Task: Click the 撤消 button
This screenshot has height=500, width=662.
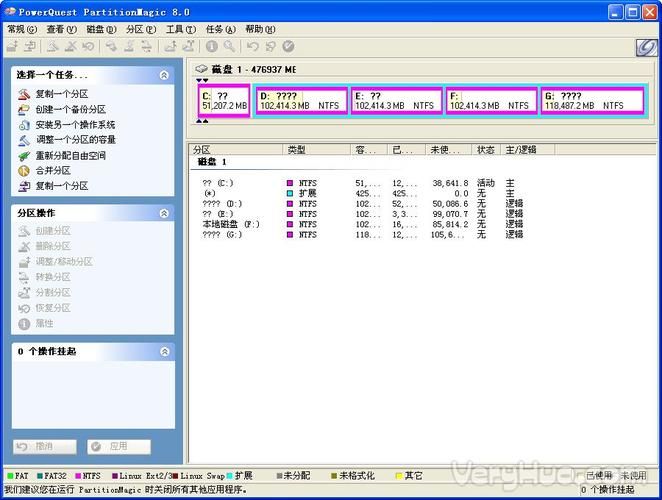Action: click(x=45, y=446)
